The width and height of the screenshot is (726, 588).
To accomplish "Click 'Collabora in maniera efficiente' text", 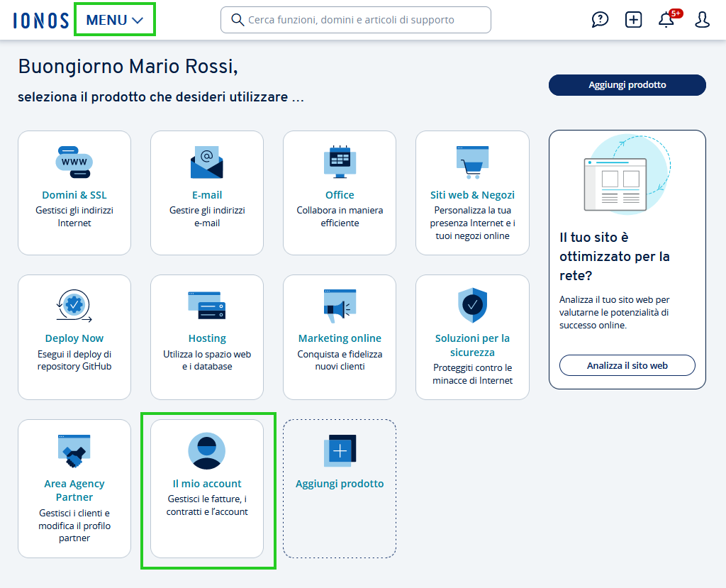I will (x=340, y=217).
